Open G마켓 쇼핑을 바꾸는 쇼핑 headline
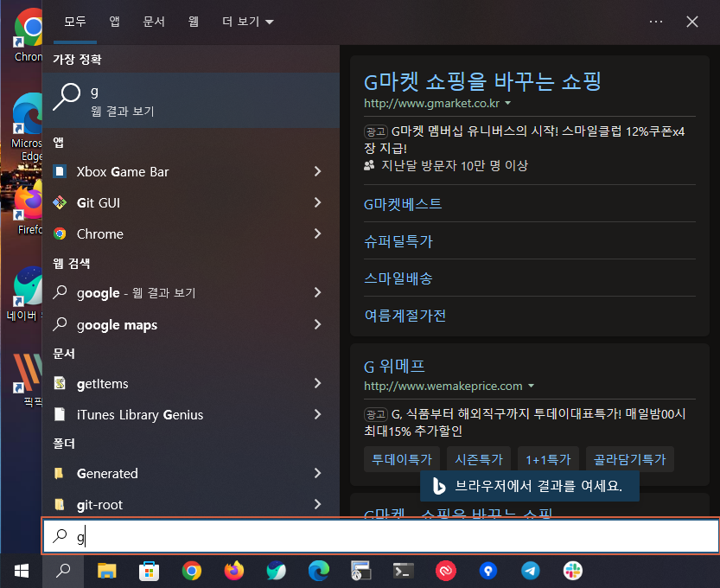 point(482,82)
